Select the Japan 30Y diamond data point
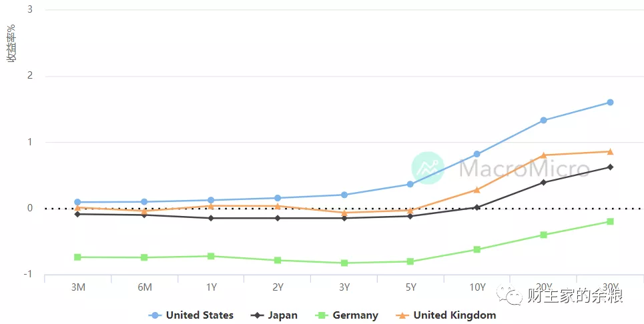 (610, 167)
